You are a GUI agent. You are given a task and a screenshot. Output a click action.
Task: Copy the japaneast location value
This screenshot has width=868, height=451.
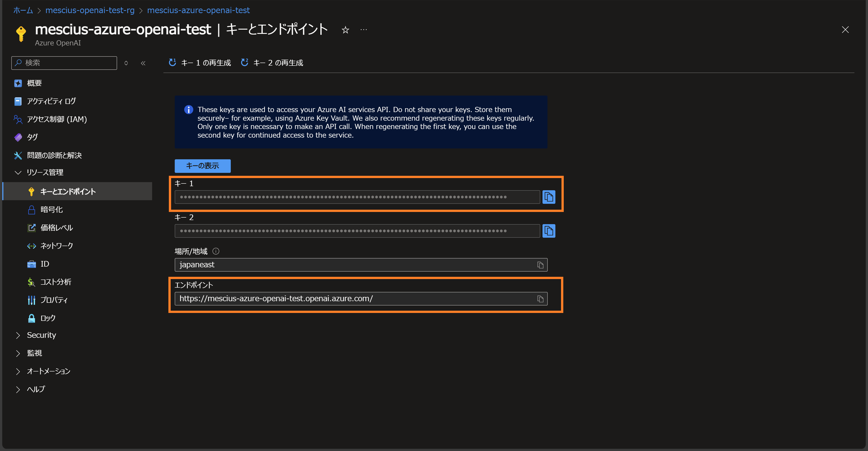click(540, 265)
